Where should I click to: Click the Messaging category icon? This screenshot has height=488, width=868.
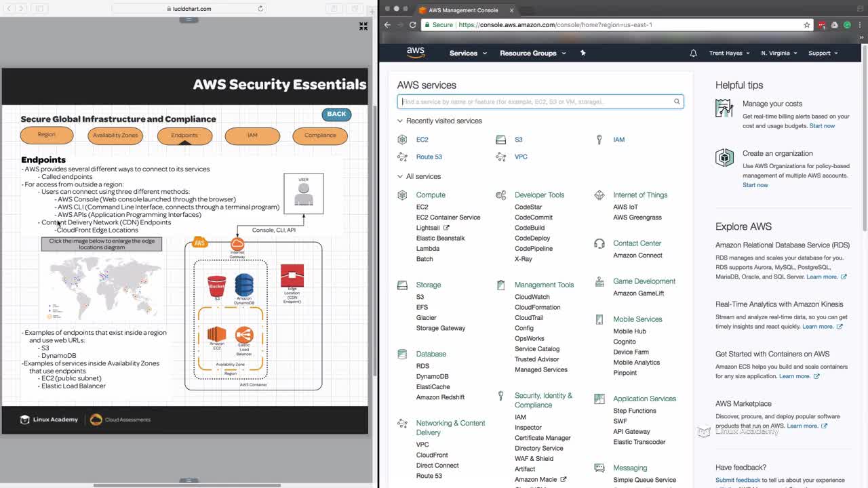pyautogui.click(x=599, y=468)
